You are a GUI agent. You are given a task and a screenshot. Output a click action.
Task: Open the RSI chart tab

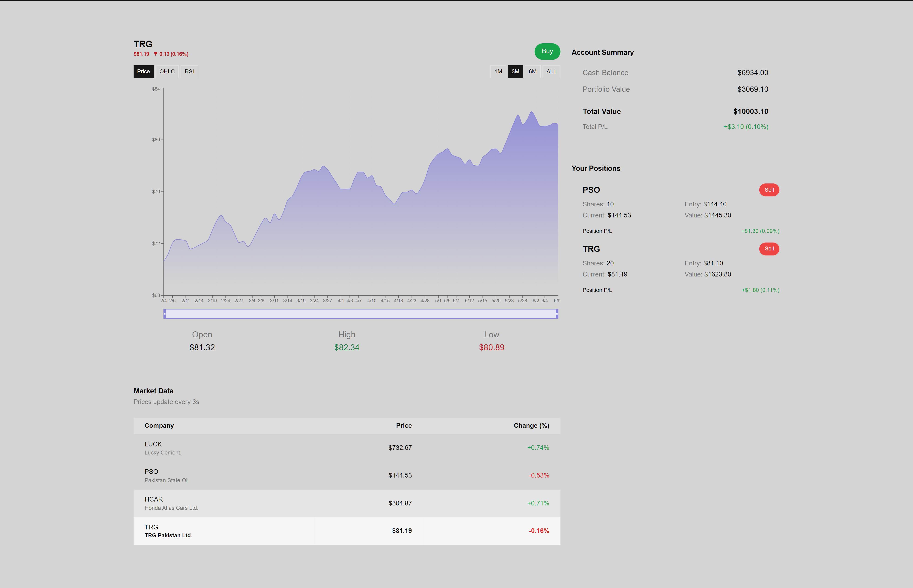click(x=189, y=71)
